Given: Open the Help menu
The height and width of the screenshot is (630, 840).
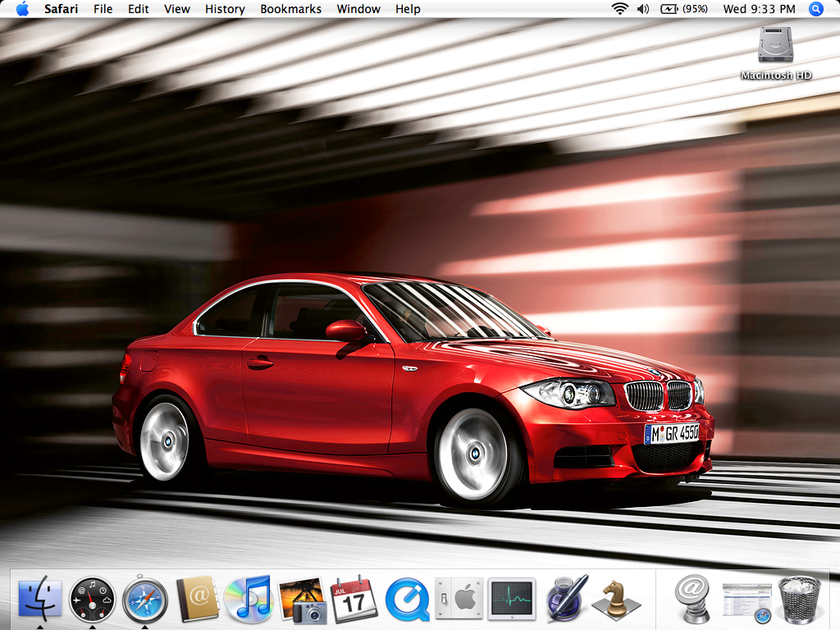Looking at the screenshot, I should [408, 8].
